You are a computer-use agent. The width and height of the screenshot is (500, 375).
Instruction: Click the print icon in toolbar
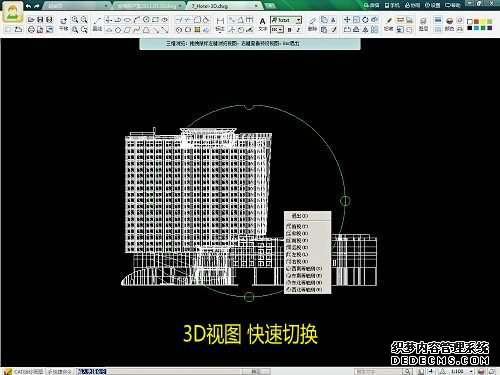tap(31, 30)
